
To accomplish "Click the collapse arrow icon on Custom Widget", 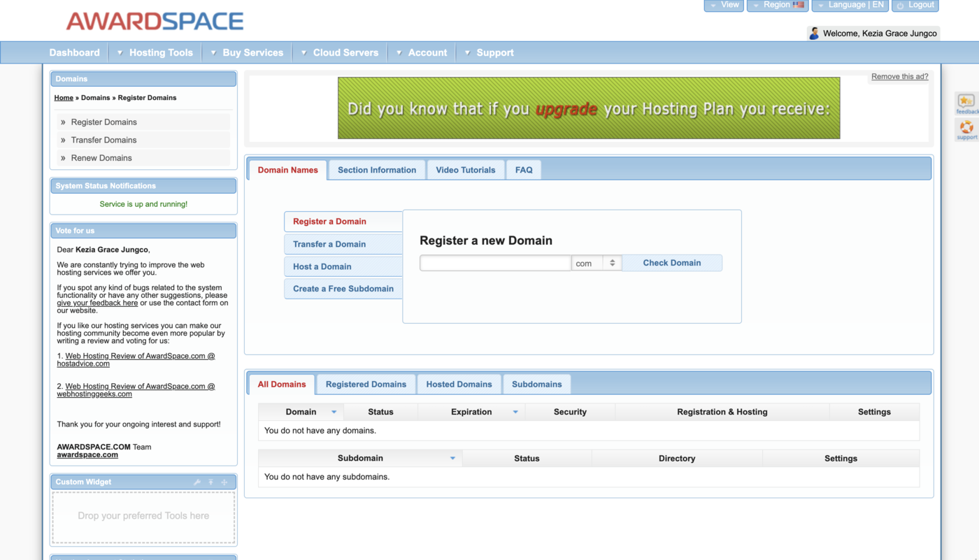I will 210,482.
